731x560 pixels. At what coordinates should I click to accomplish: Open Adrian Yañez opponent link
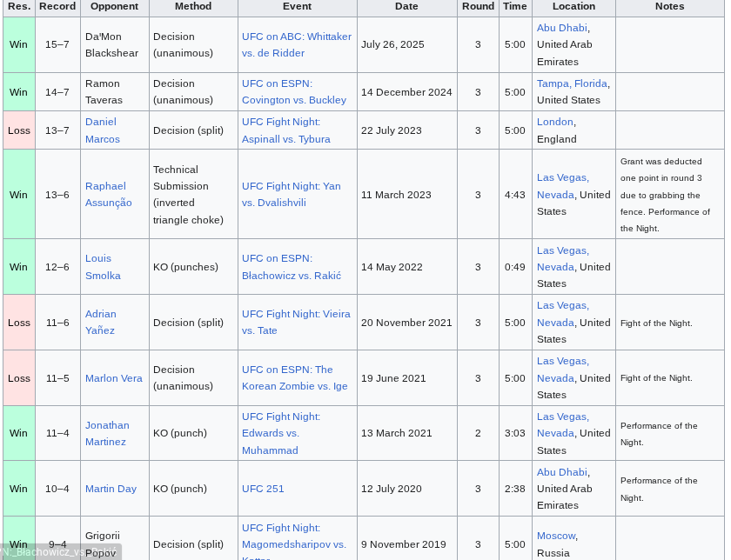(100, 322)
